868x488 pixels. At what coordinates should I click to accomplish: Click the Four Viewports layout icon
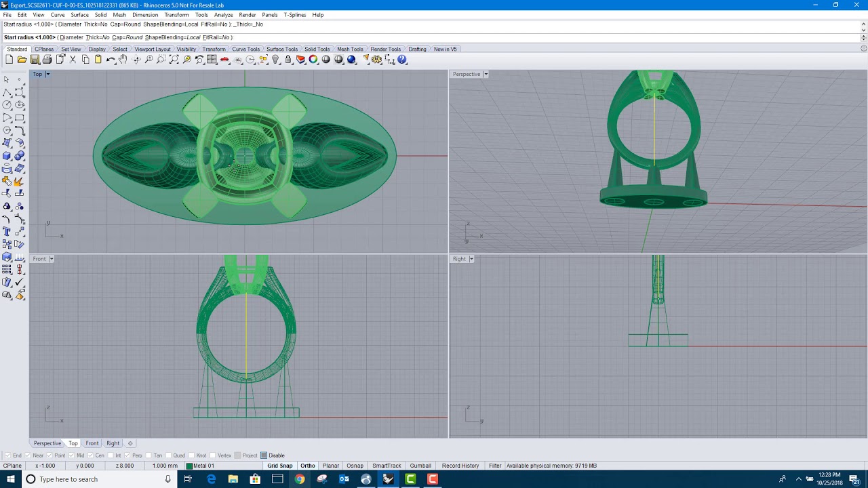pyautogui.click(x=212, y=60)
